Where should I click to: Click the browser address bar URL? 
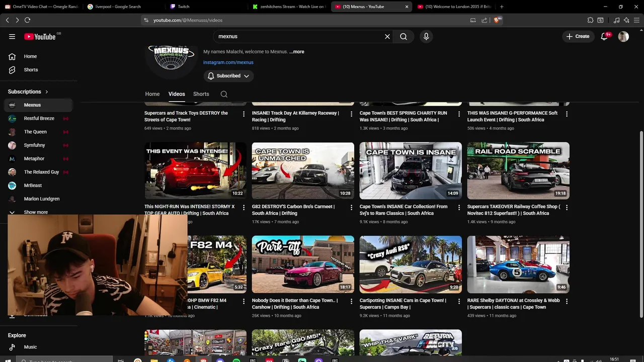(x=188, y=20)
